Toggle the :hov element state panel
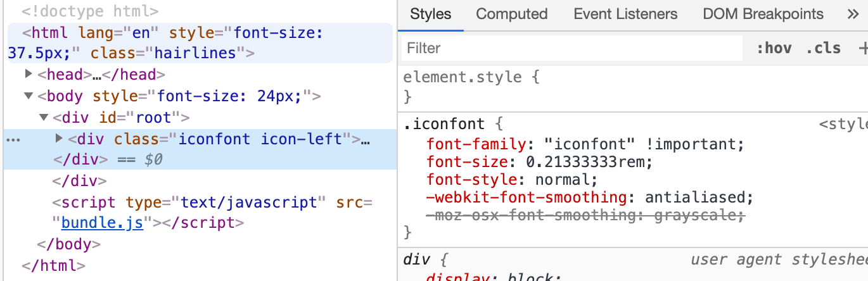This screenshot has width=868, height=281. [x=774, y=48]
